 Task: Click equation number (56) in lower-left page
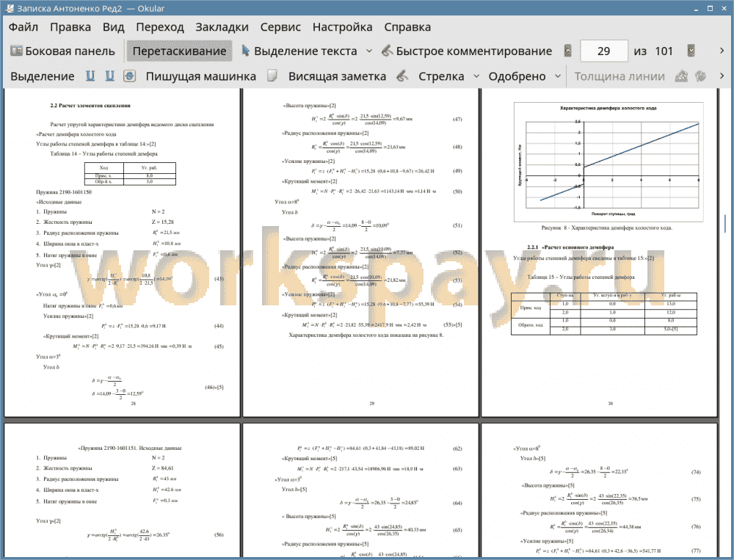coord(219,535)
